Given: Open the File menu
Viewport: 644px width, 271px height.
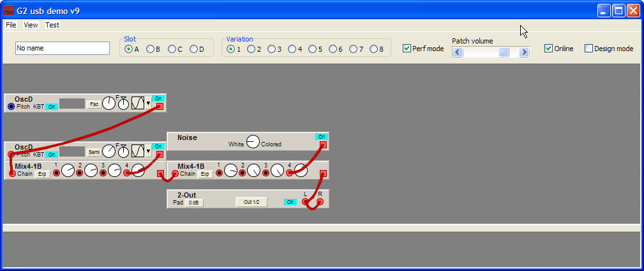Looking at the screenshot, I should coord(11,25).
